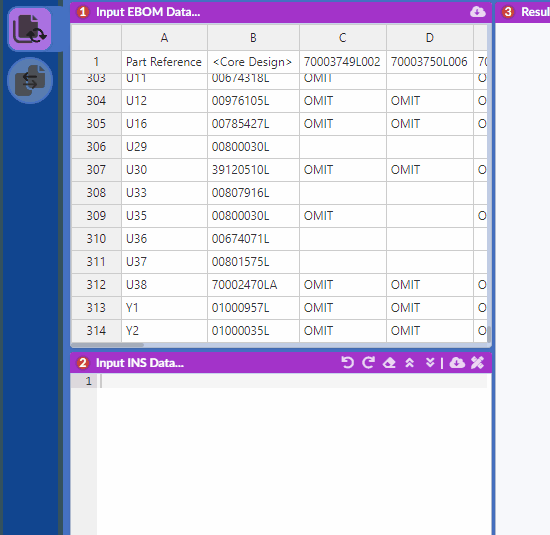Screen dimensions: 550x535
Task: Click cloud download icon in INS header
Action: pyautogui.click(x=457, y=362)
